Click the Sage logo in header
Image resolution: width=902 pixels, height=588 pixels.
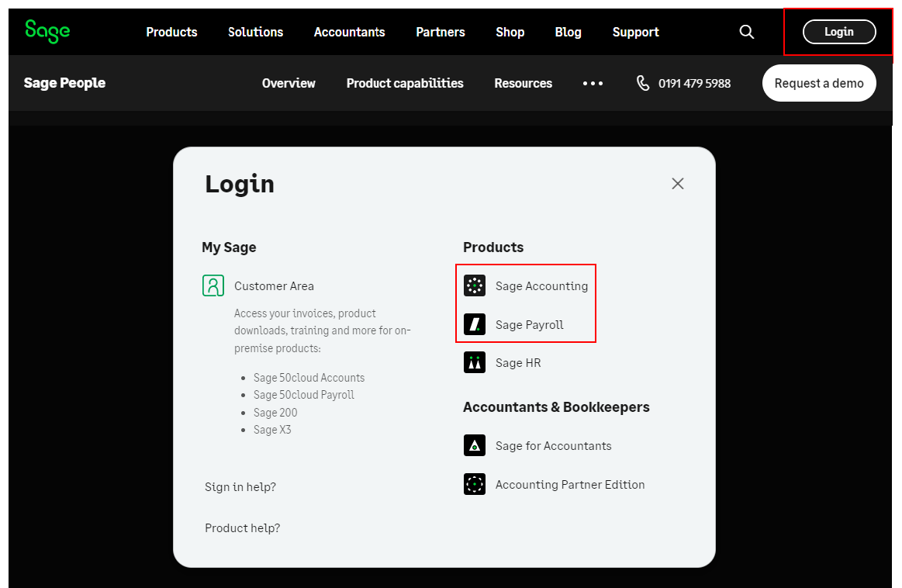(47, 31)
